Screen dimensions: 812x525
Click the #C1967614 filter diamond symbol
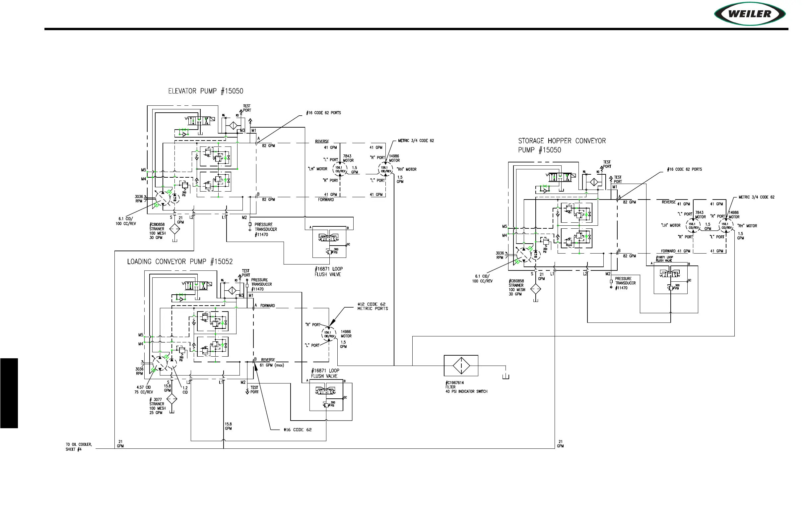pyautogui.click(x=461, y=366)
